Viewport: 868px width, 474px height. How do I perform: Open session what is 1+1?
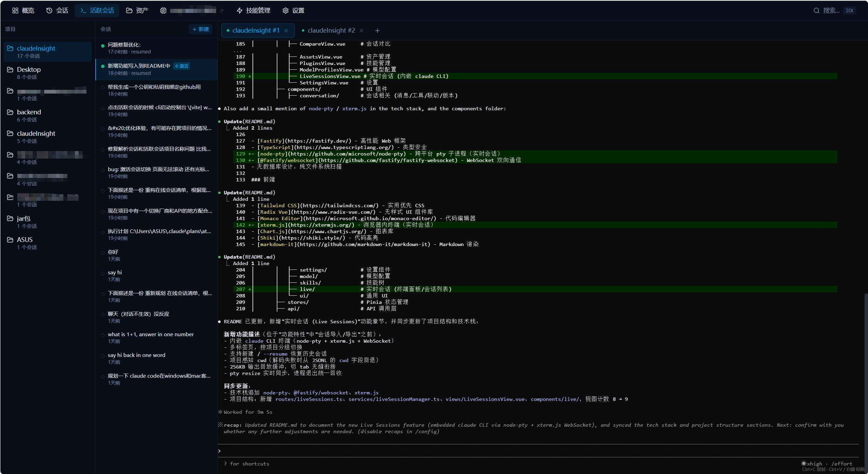157,338
